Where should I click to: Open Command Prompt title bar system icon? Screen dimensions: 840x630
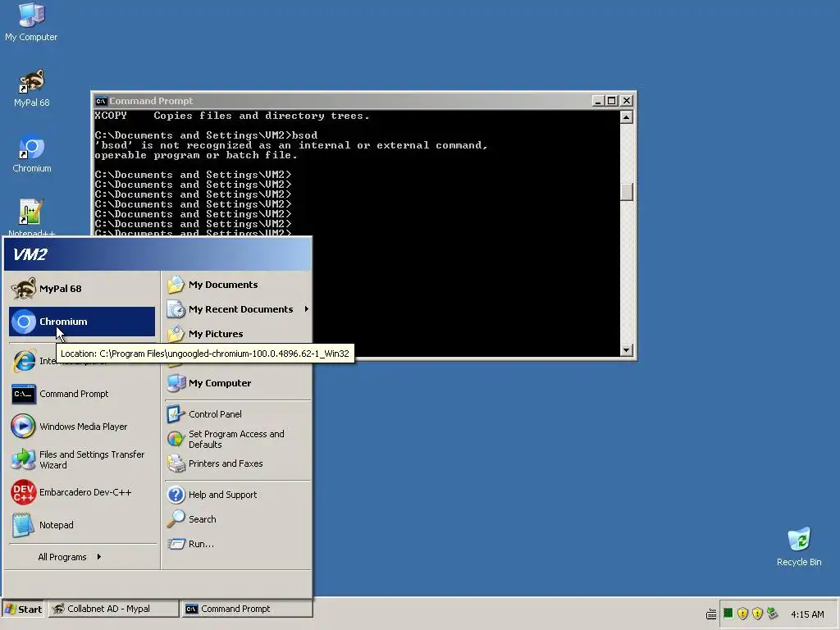pos(101,101)
